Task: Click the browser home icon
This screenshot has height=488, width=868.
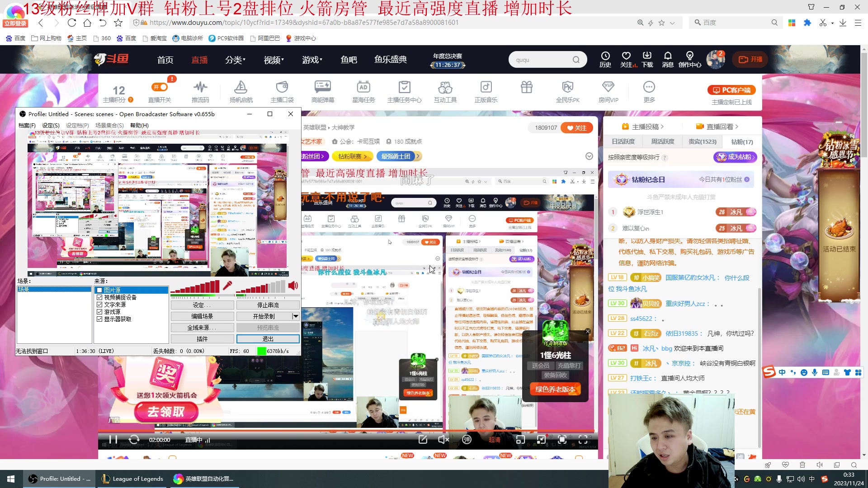Action: (x=87, y=23)
